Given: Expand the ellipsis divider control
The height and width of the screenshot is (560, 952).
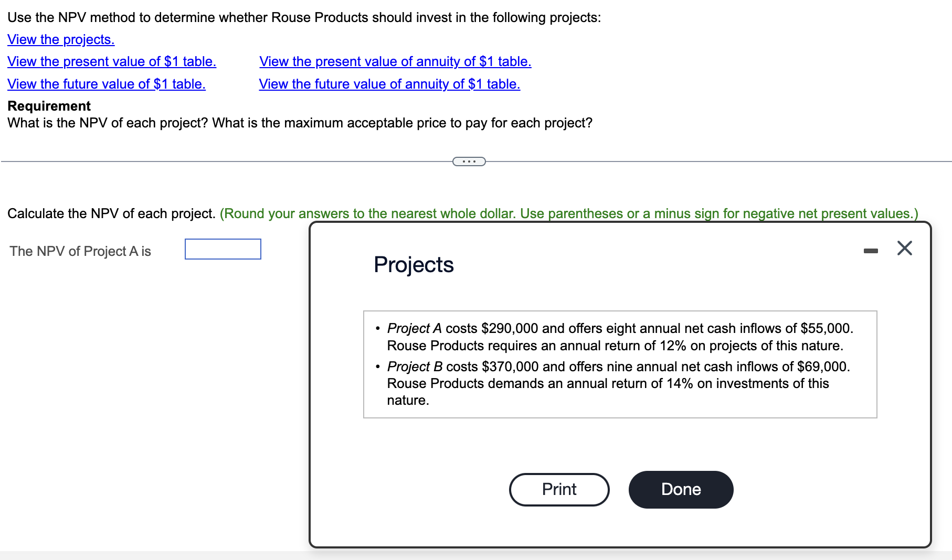Looking at the screenshot, I should (469, 161).
